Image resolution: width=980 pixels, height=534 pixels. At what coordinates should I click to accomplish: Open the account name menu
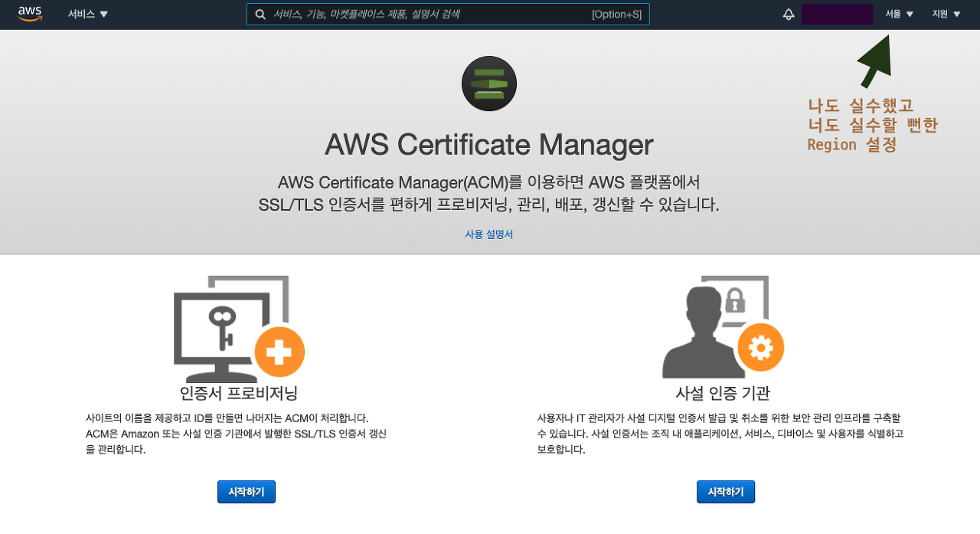coord(837,14)
